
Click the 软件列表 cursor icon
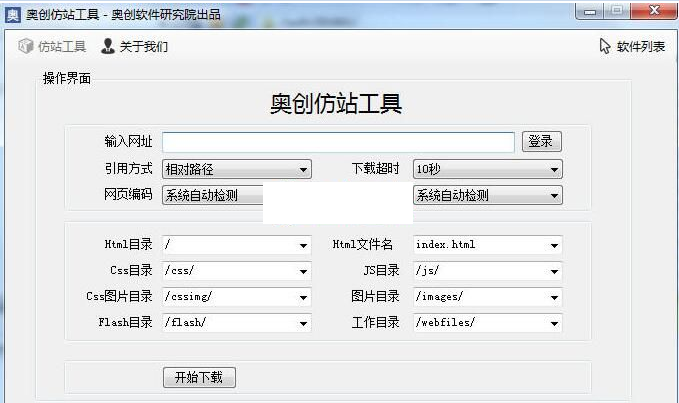[x=605, y=46]
